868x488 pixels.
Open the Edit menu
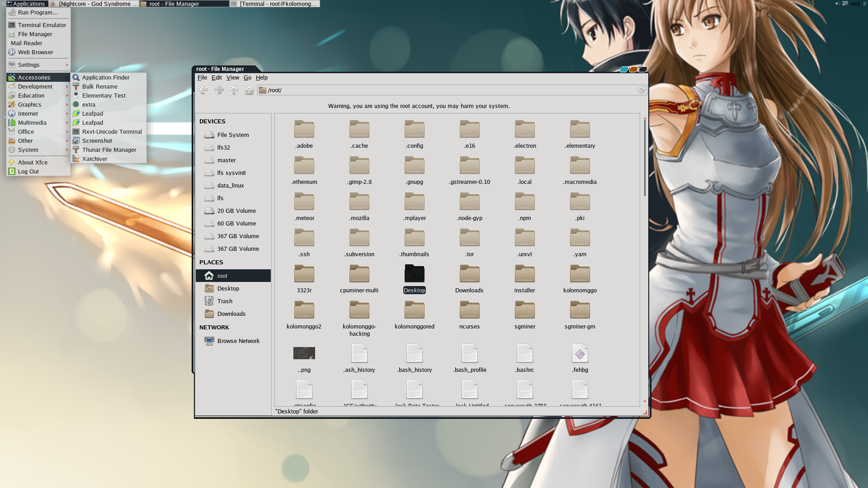point(217,78)
